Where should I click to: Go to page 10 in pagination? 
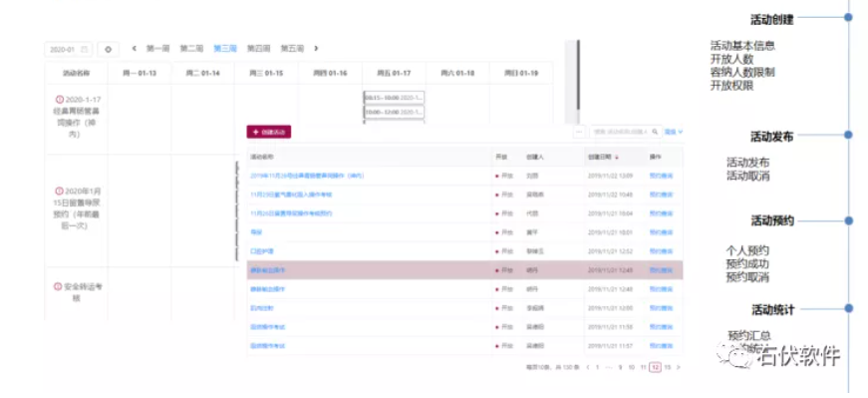click(631, 367)
